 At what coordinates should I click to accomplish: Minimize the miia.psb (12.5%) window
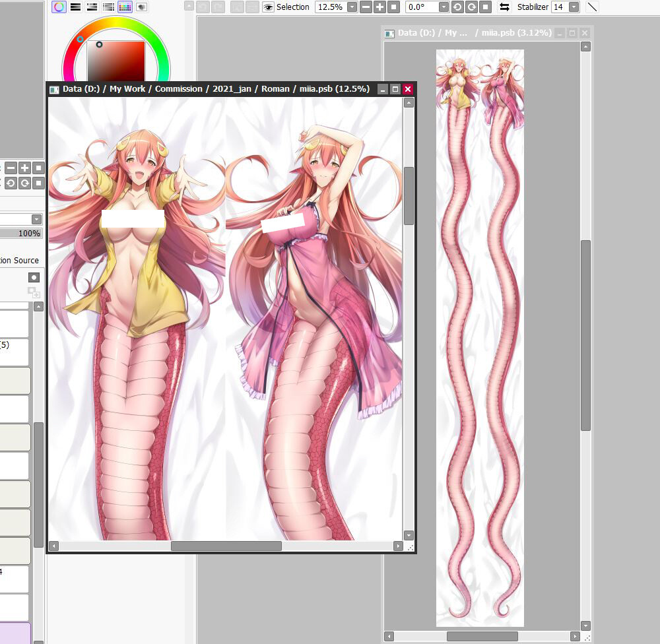(383, 89)
